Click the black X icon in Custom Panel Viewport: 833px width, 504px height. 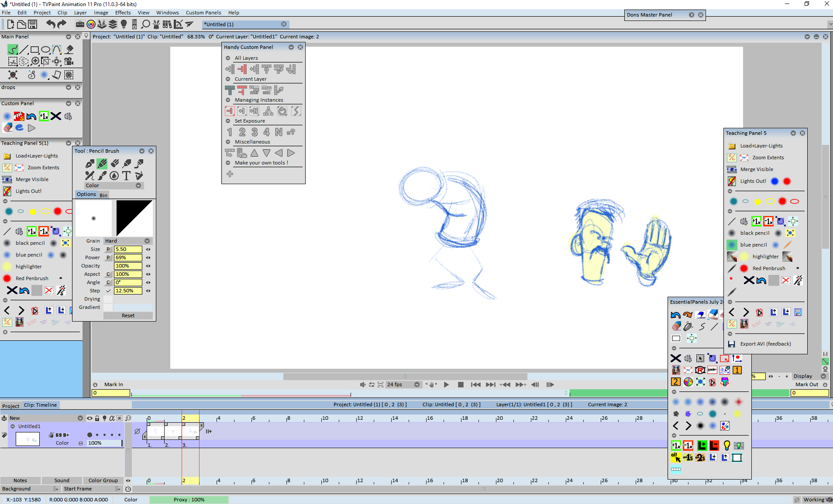pyautogui.click(x=56, y=116)
